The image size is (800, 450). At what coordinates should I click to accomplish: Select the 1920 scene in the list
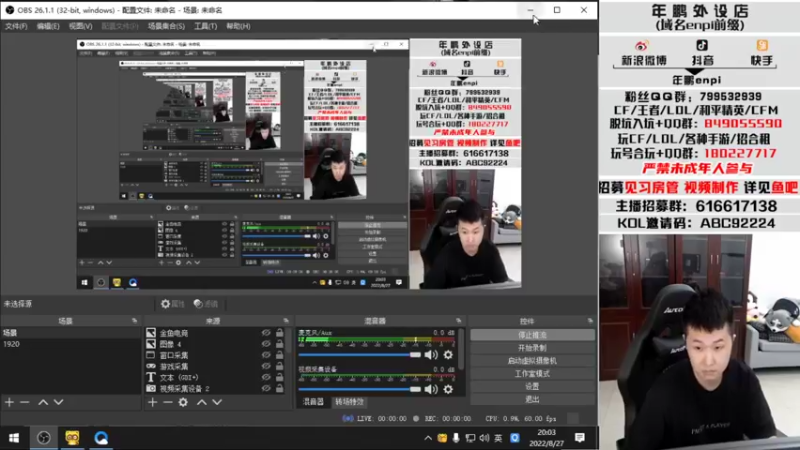pyautogui.click(x=70, y=344)
